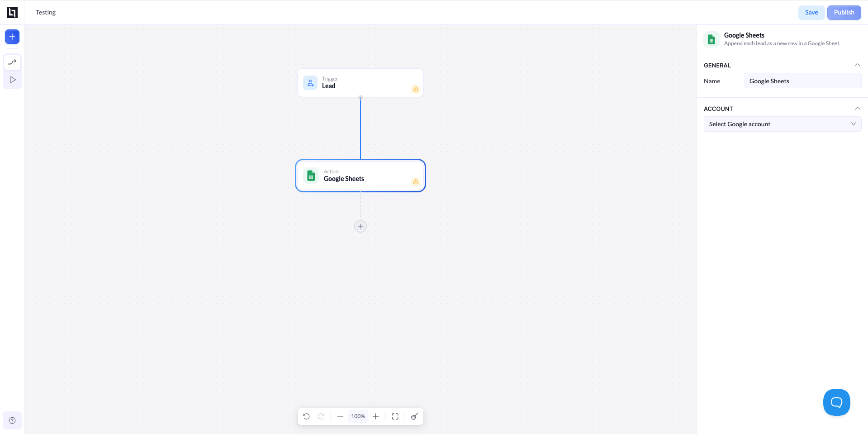Click the Lead trigger person icon
The width and height of the screenshot is (868, 434).
pos(310,83)
